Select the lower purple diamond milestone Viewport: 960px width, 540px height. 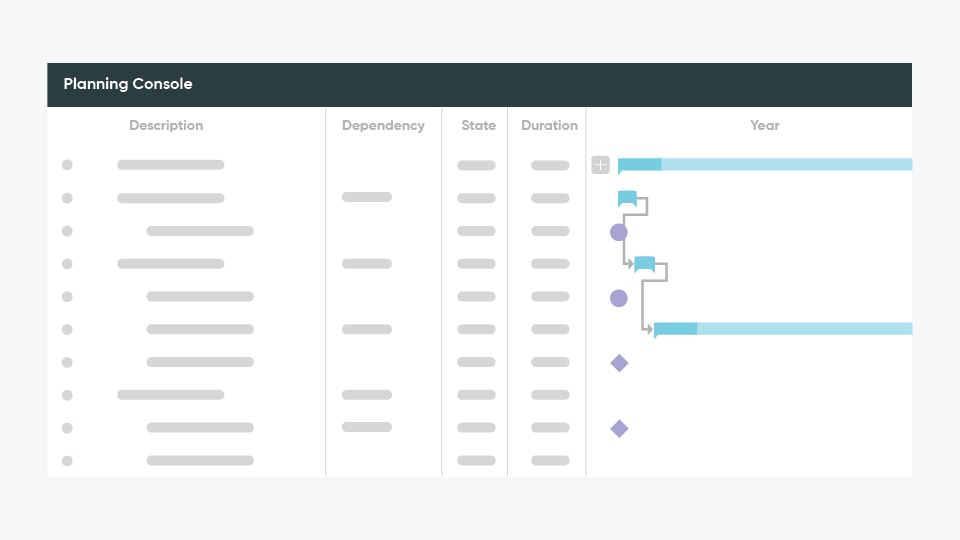pyautogui.click(x=619, y=429)
